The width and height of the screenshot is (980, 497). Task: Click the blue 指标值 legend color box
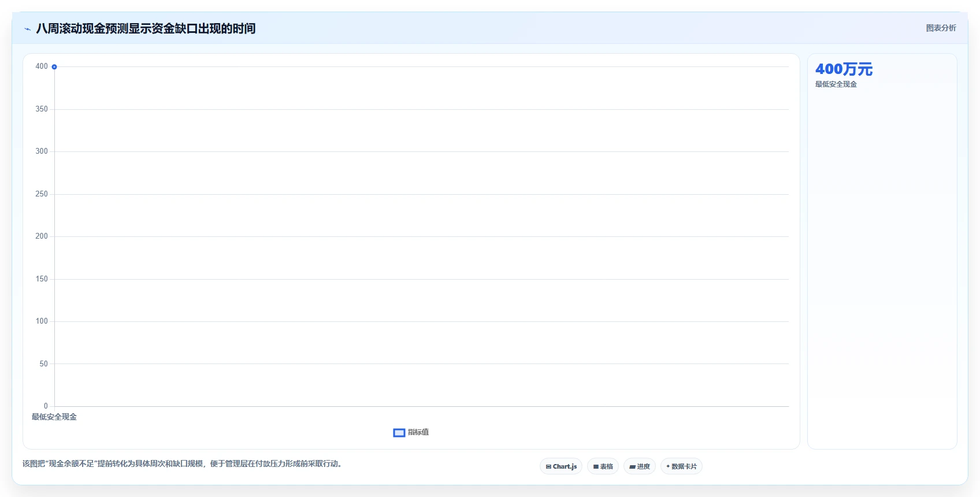tap(399, 433)
